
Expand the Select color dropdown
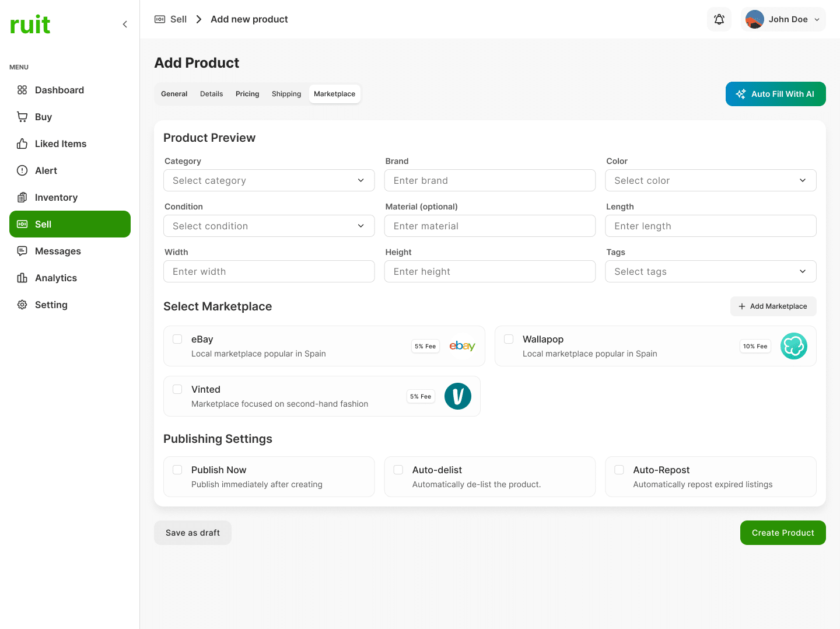(x=710, y=180)
